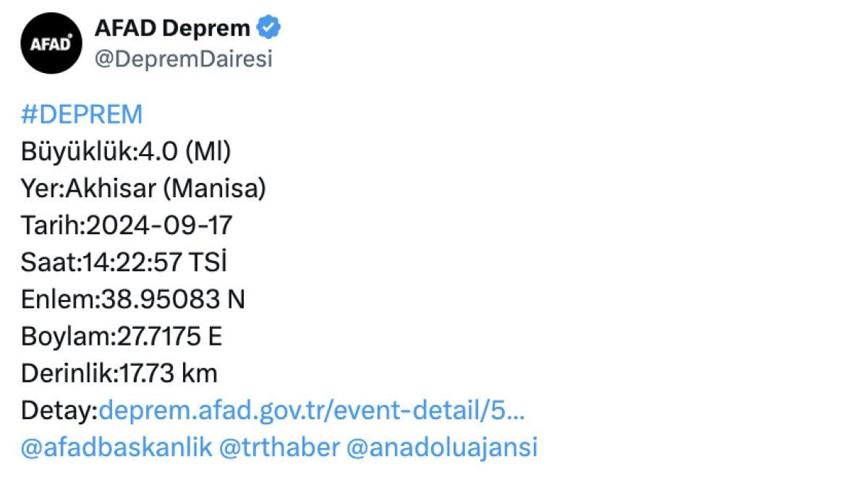868x485 pixels.
Task: Click the TSİ timezone abbreviation
Action: point(207,262)
